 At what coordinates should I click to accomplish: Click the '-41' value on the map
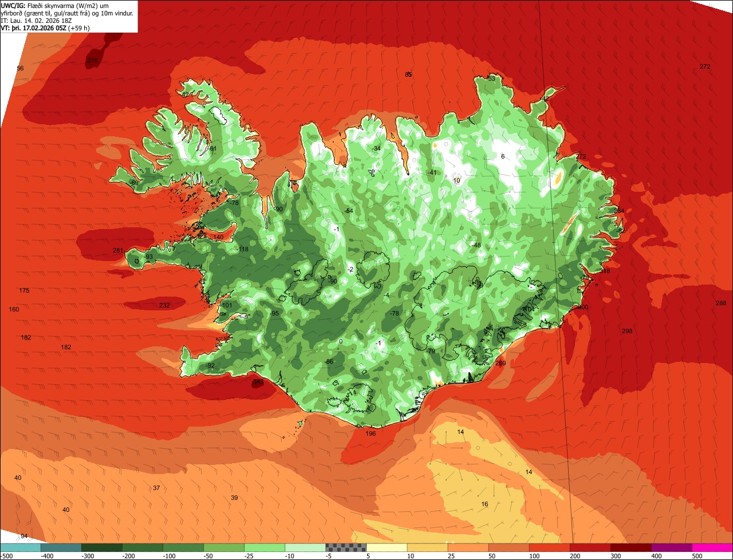pos(431,172)
